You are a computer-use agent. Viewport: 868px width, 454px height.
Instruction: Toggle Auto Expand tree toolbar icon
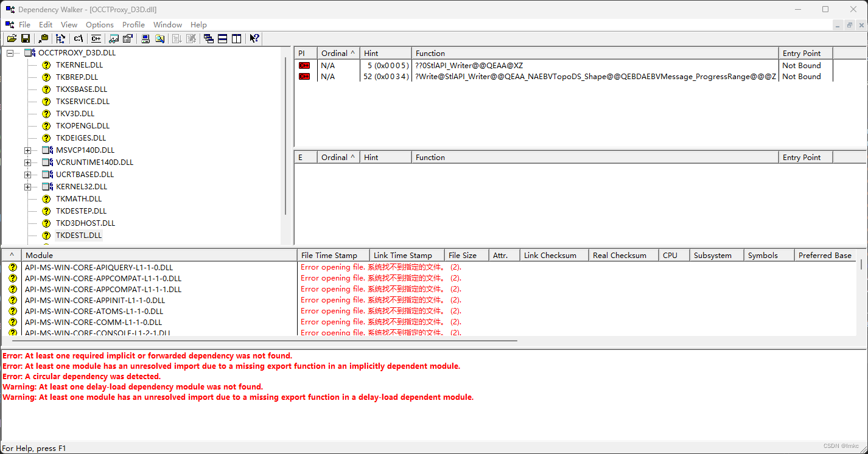pyautogui.click(x=60, y=38)
